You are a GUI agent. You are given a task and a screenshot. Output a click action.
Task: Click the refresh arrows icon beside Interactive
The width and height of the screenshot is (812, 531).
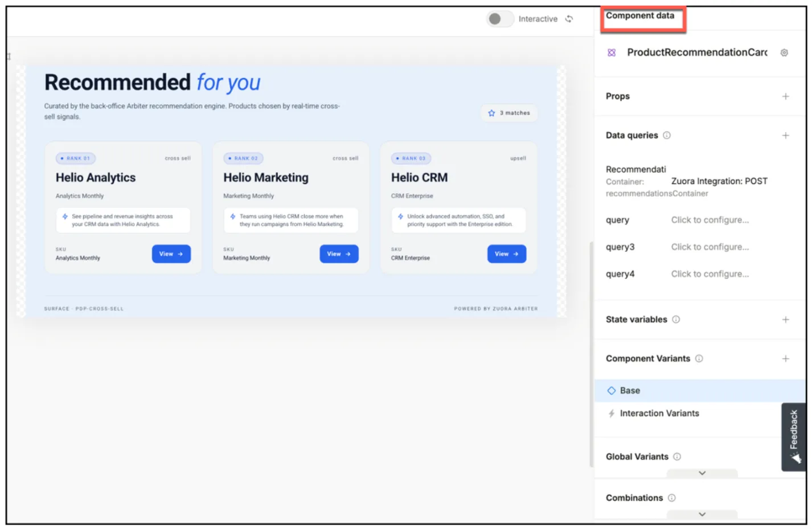tap(569, 19)
